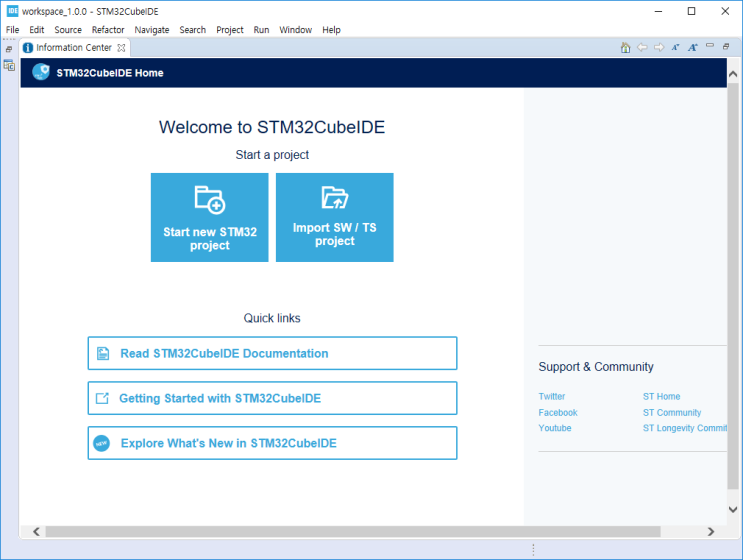The image size is (743, 560).
Task: Click the forward navigation arrow
Action: 659,47
